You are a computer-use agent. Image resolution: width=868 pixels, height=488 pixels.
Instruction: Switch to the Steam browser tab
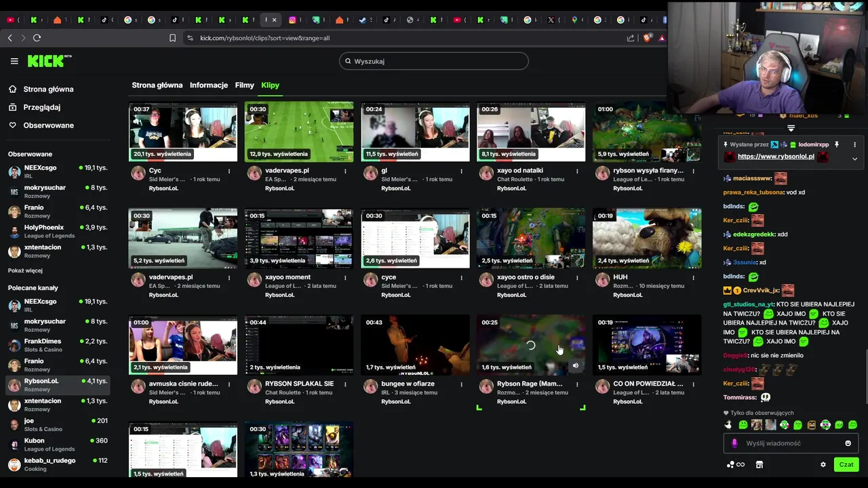click(363, 20)
